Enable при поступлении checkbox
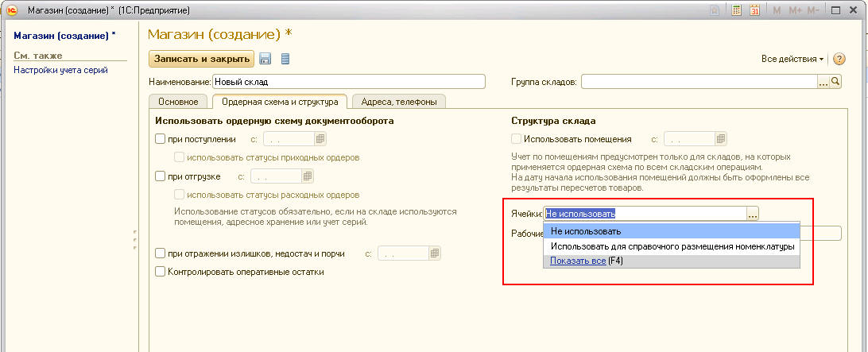The image size is (868, 352). pyautogui.click(x=161, y=139)
